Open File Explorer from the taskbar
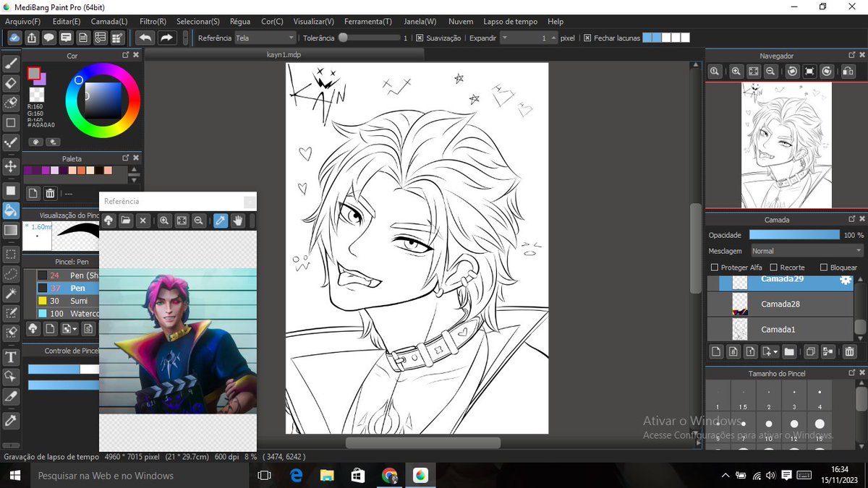This screenshot has width=868, height=488. click(327, 475)
